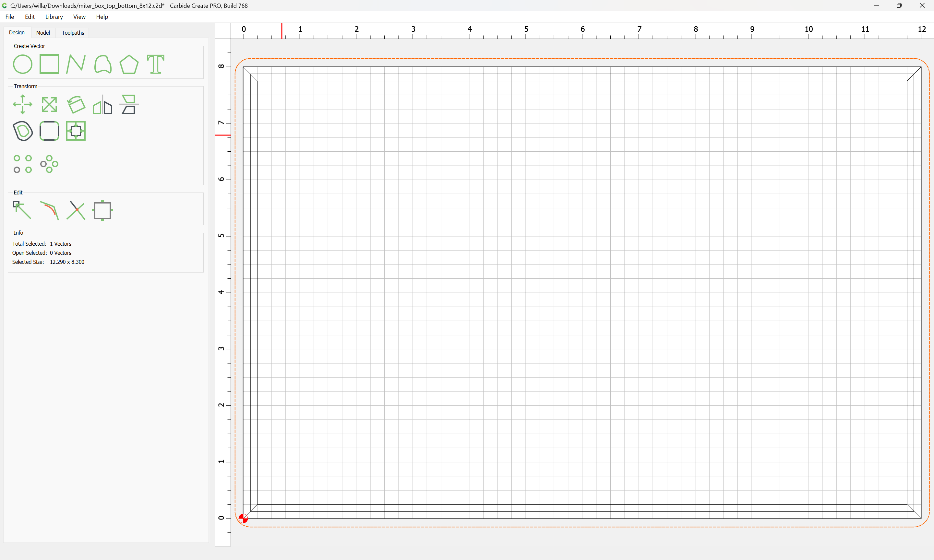934x560 pixels.
Task: Choose the Polyline drawing tool
Action: click(x=76, y=64)
